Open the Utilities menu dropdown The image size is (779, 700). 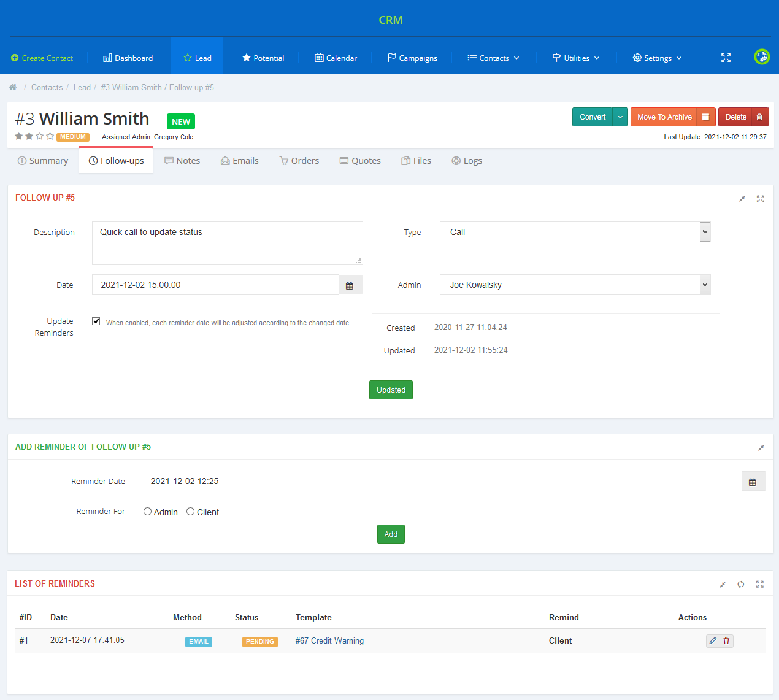(x=576, y=58)
